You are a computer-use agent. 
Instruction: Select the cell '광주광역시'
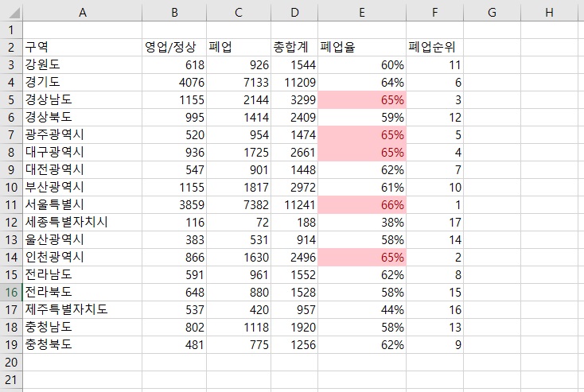[82, 134]
